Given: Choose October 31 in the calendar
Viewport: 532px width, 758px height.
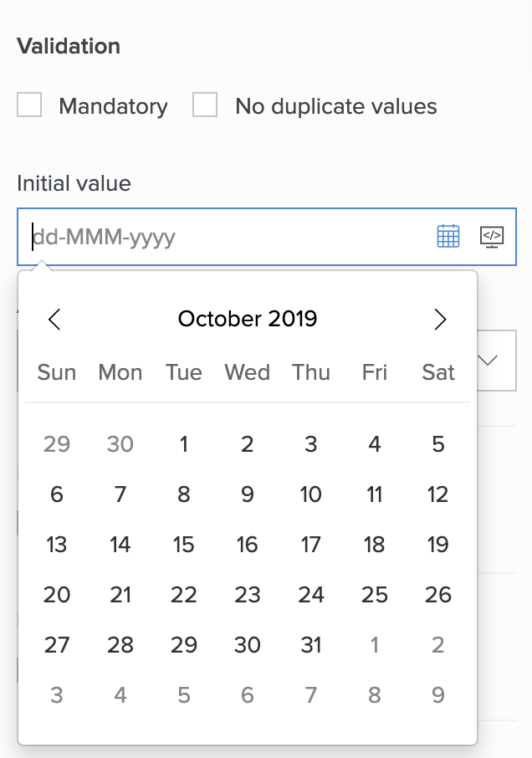Looking at the screenshot, I should point(311,645).
